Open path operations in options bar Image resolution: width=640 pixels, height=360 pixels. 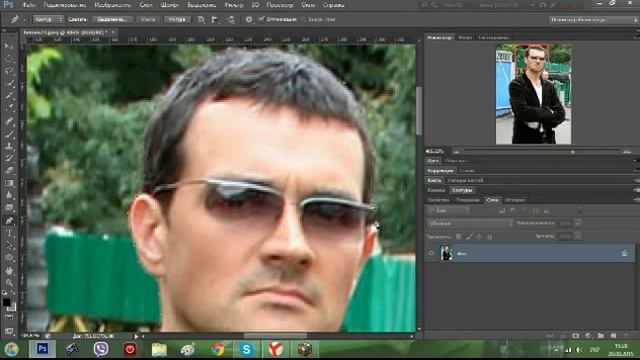point(201,20)
